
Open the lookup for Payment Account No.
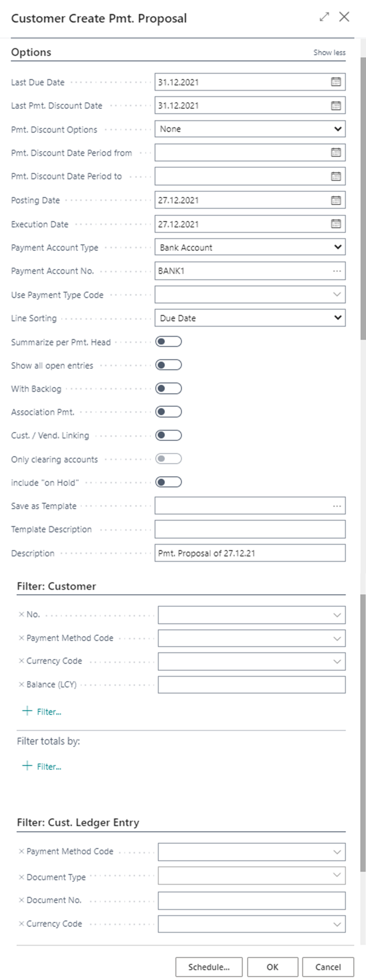[x=337, y=270]
